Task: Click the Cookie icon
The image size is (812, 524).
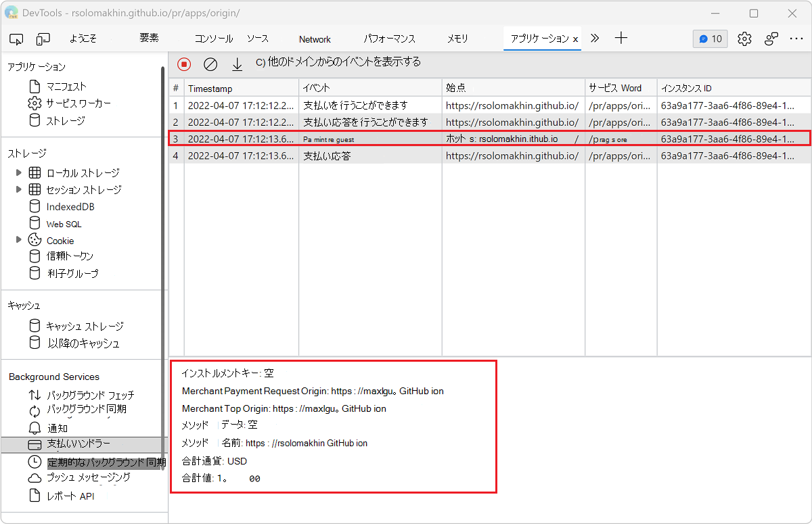Action: pos(35,240)
